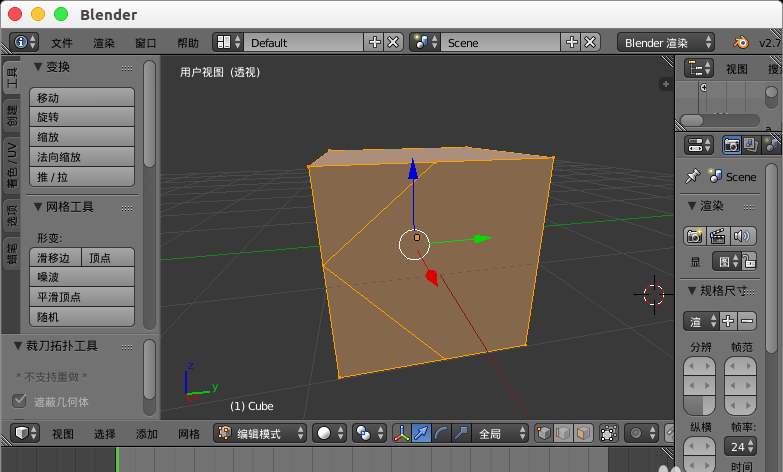
Task: Open the 文件 menu
Action: (62, 43)
